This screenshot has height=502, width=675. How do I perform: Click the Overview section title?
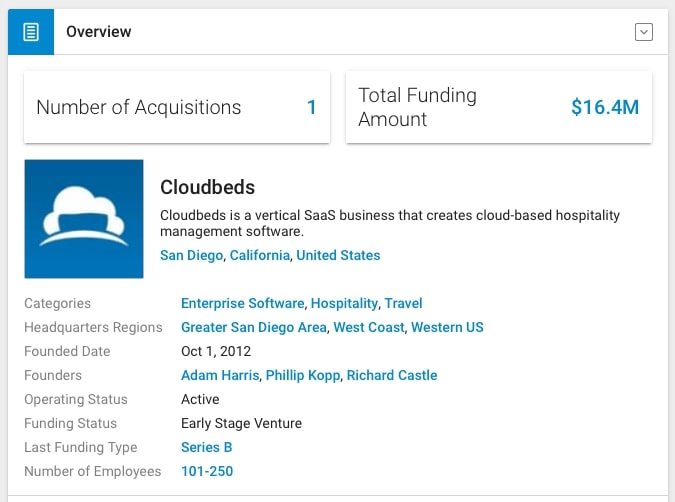tap(99, 32)
